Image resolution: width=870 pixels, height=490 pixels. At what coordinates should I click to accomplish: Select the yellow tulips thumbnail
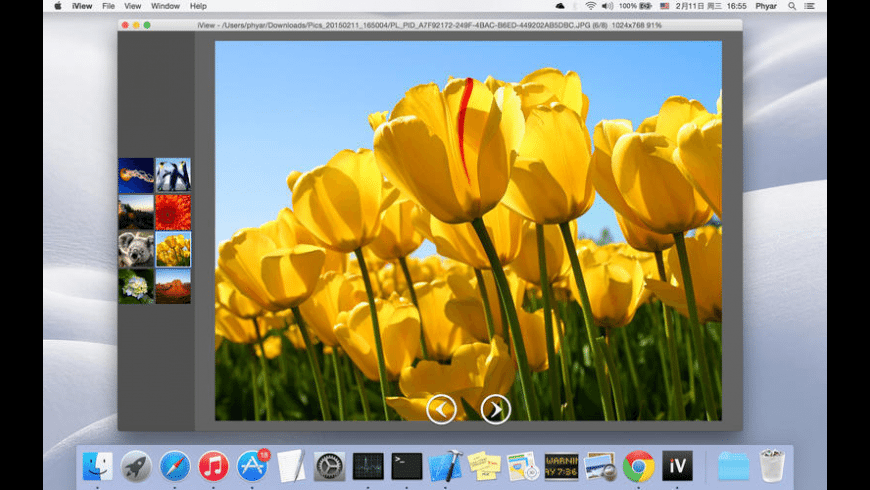pos(173,249)
